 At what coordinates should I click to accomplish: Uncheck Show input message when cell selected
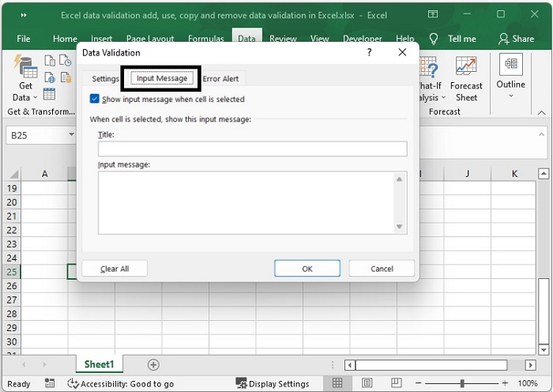95,100
